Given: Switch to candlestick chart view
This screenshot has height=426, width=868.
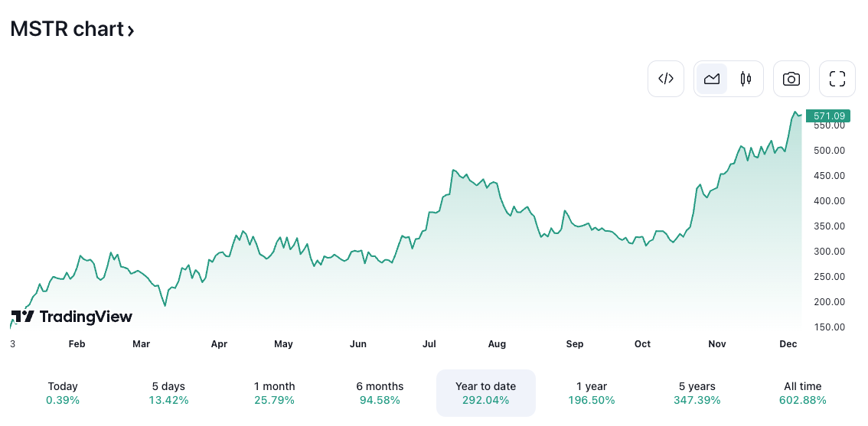Looking at the screenshot, I should (x=746, y=79).
